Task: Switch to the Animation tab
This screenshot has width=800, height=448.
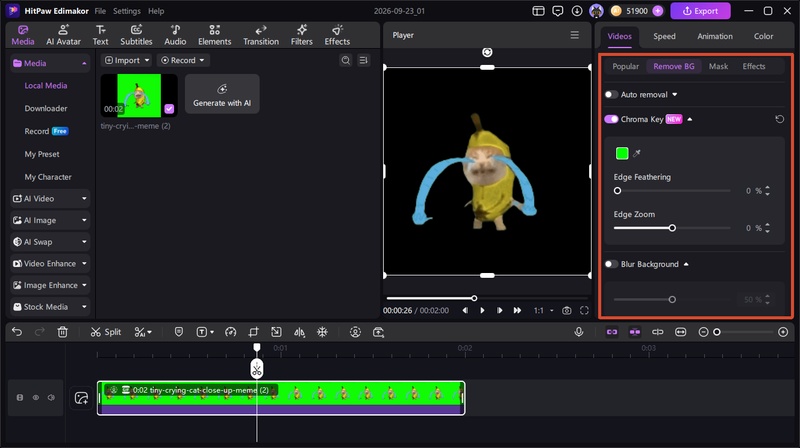Action: point(715,36)
